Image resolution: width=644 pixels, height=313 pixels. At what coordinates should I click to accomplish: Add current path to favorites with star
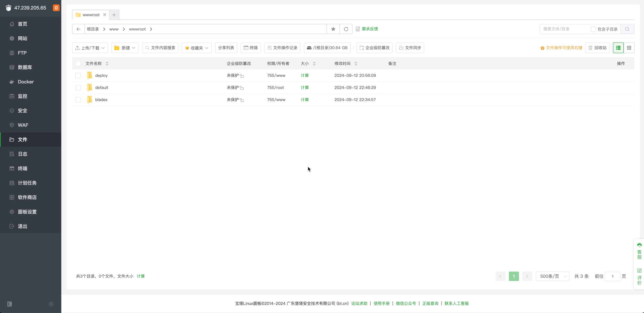pos(333,29)
